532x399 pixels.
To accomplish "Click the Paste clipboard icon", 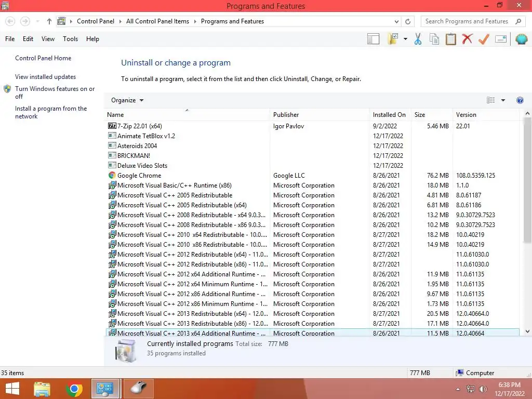I will pos(450,39).
